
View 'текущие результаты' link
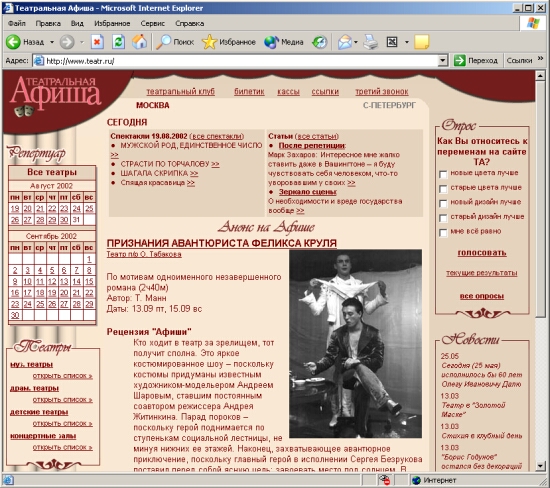pyautogui.click(x=482, y=273)
